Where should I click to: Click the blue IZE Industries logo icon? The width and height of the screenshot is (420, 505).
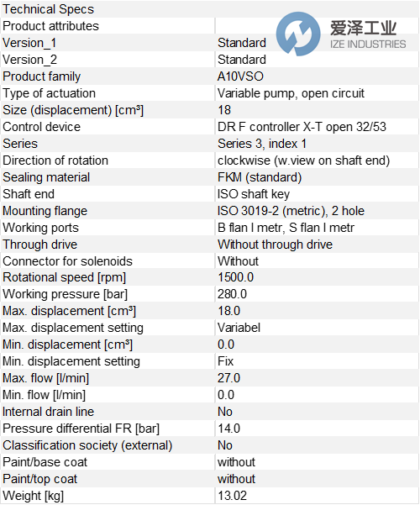(298, 34)
